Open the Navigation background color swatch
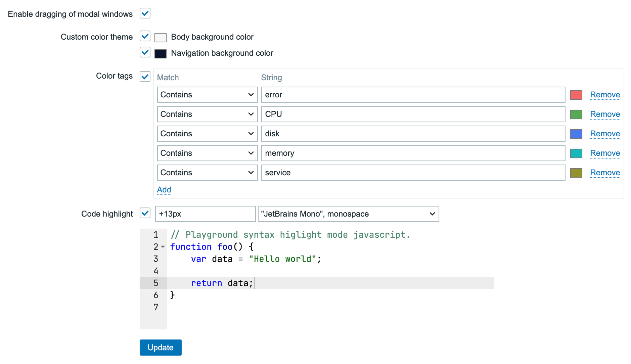This screenshot has width=631, height=364. (161, 53)
